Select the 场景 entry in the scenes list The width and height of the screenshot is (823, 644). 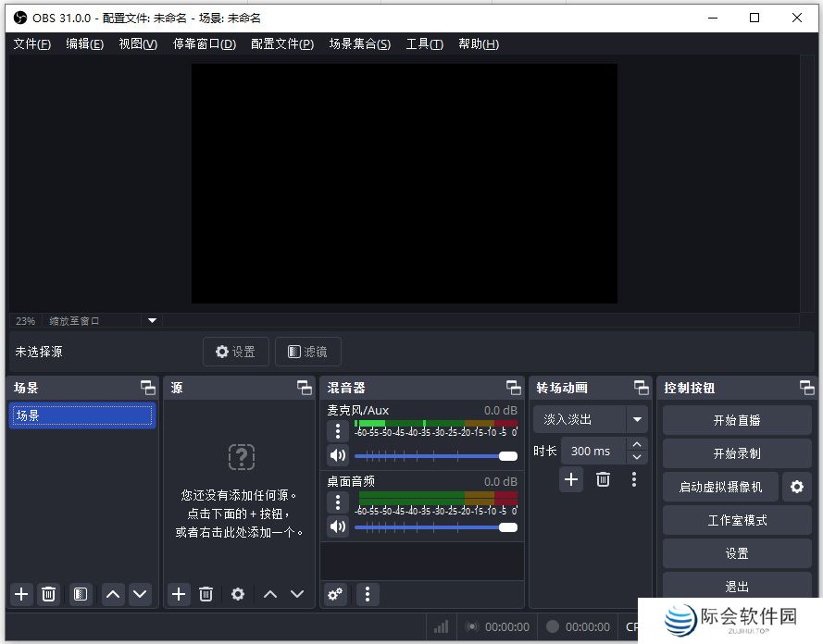(82, 415)
